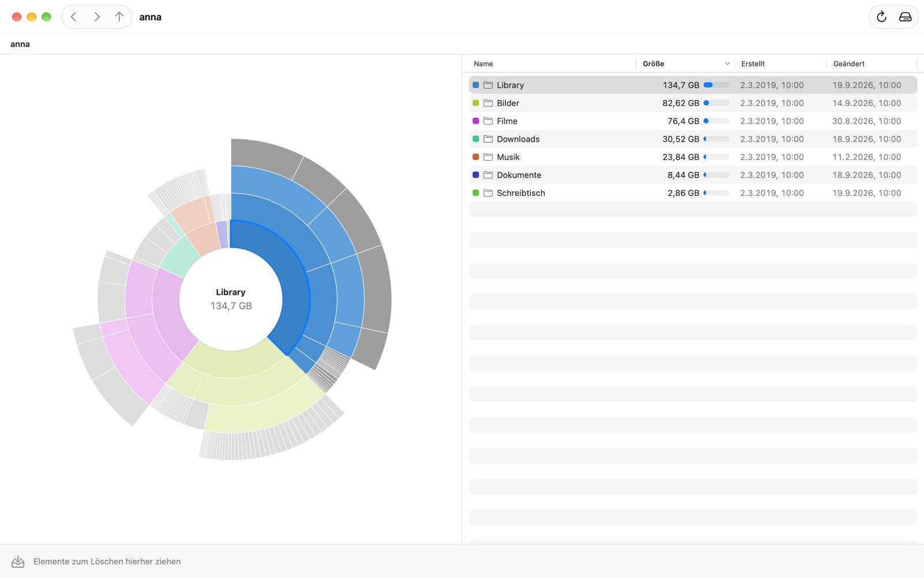Select the Library row name

coord(510,85)
